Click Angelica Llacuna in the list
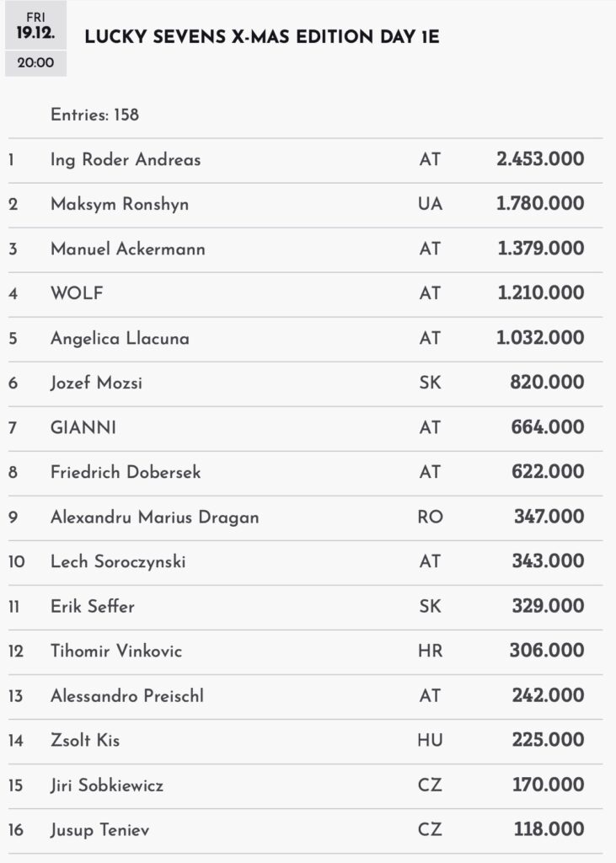This screenshot has width=616, height=863. click(x=120, y=338)
